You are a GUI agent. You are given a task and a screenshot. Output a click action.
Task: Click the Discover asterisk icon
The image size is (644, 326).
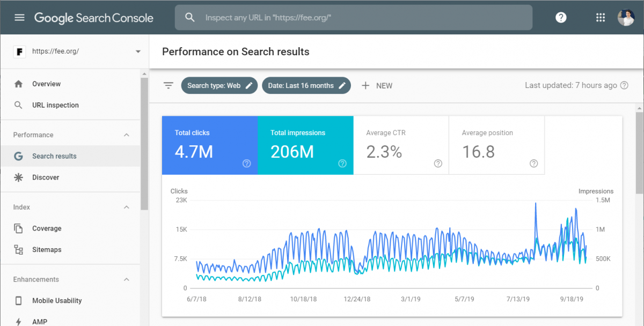(x=19, y=177)
